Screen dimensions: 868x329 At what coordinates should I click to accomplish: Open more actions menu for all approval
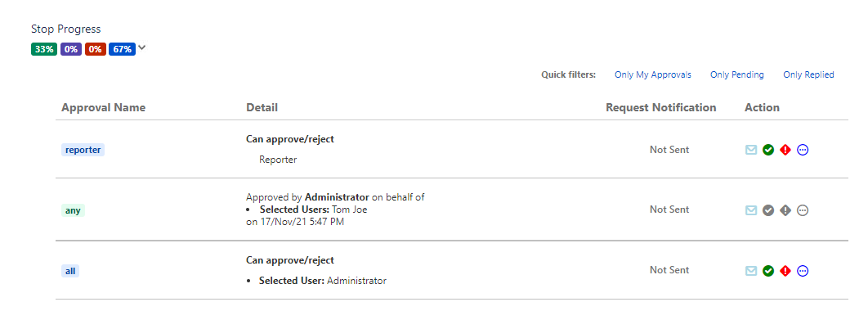[803, 271]
